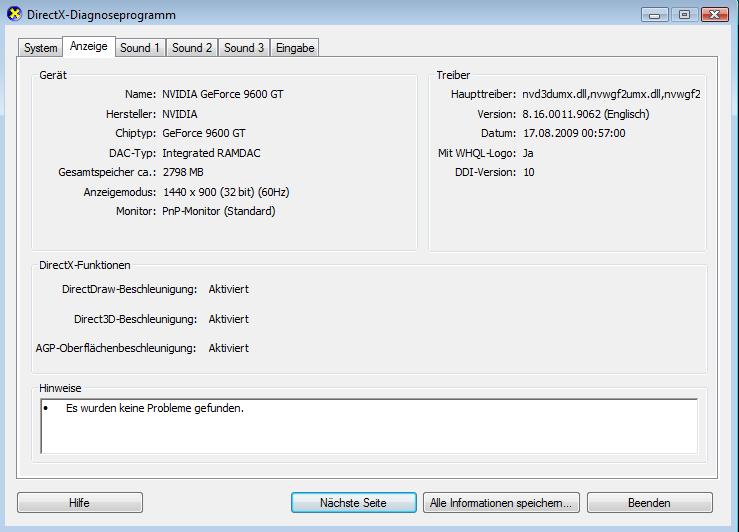Maximize the DirectX-Diagnoseprogramm window

coord(684,15)
